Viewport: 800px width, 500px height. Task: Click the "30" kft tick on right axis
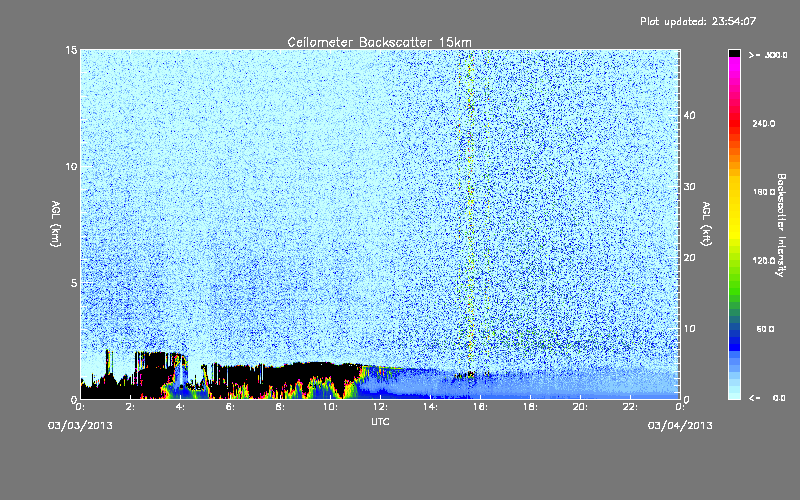(x=689, y=186)
